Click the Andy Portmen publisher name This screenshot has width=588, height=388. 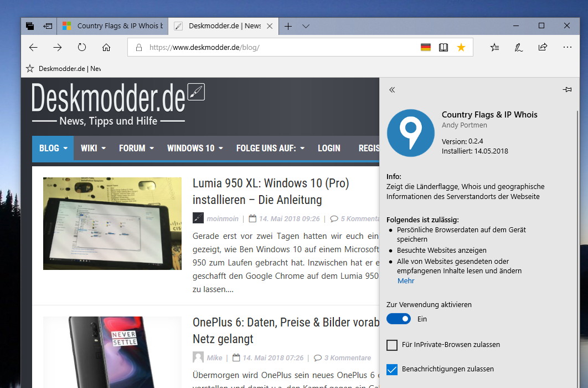pos(464,125)
